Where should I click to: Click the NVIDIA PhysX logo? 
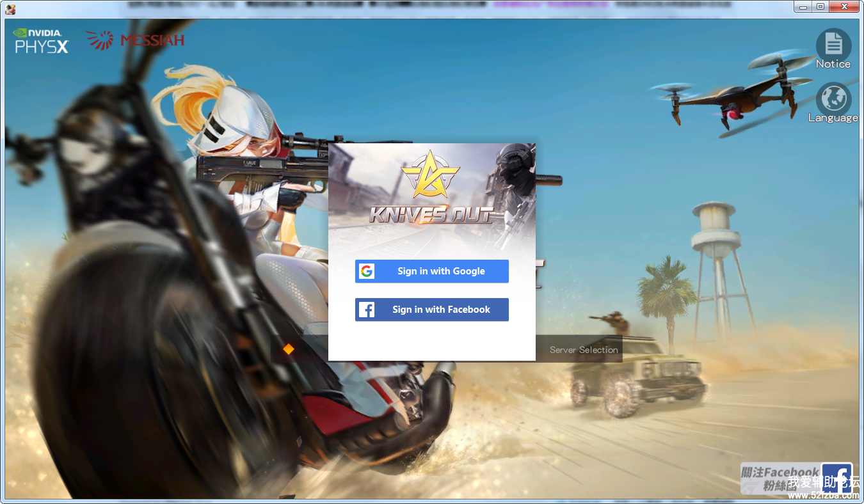(42, 40)
